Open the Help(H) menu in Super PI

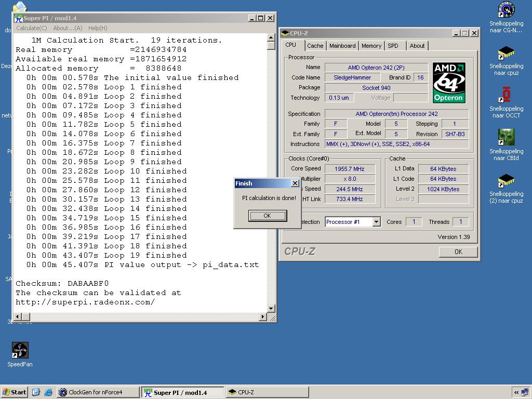point(98,28)
